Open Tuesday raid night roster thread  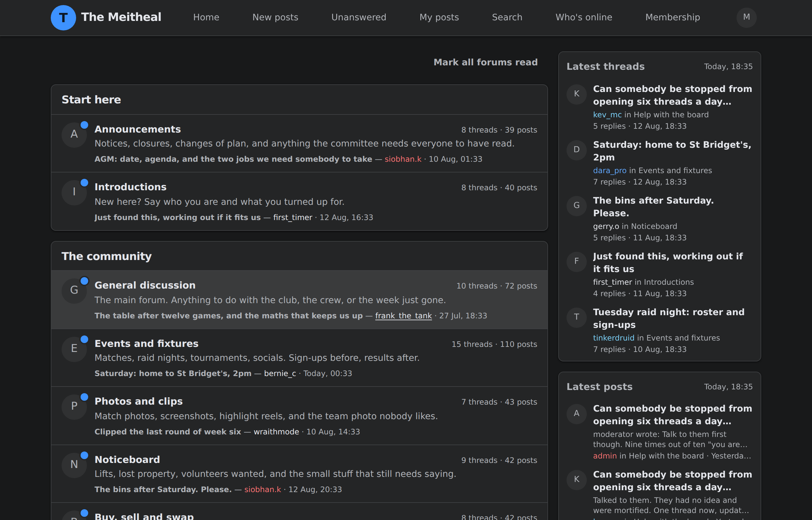(668, 318)
